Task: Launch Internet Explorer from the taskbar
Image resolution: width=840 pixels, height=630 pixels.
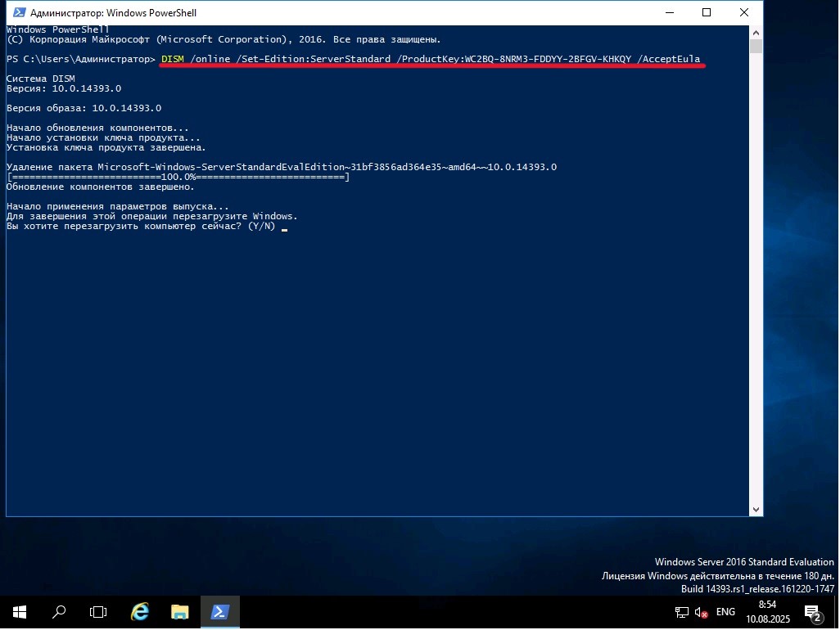Action: point(140,612)
